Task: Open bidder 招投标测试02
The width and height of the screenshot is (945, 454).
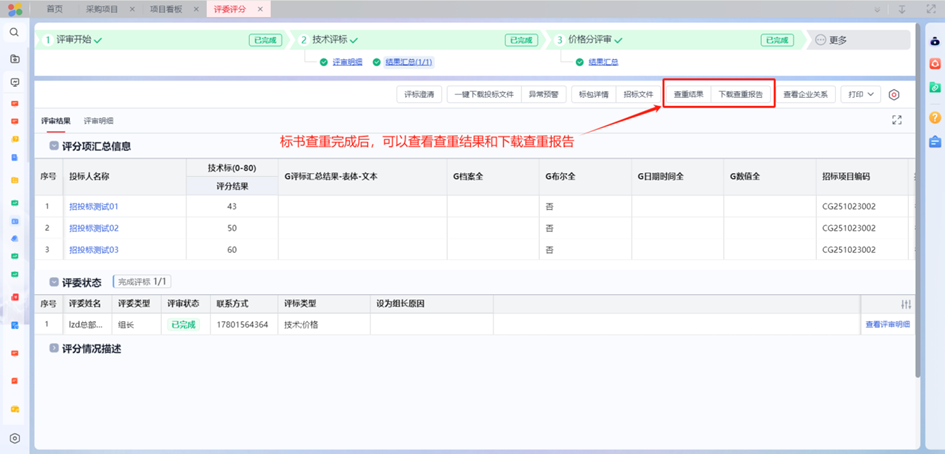Action: 94,228
